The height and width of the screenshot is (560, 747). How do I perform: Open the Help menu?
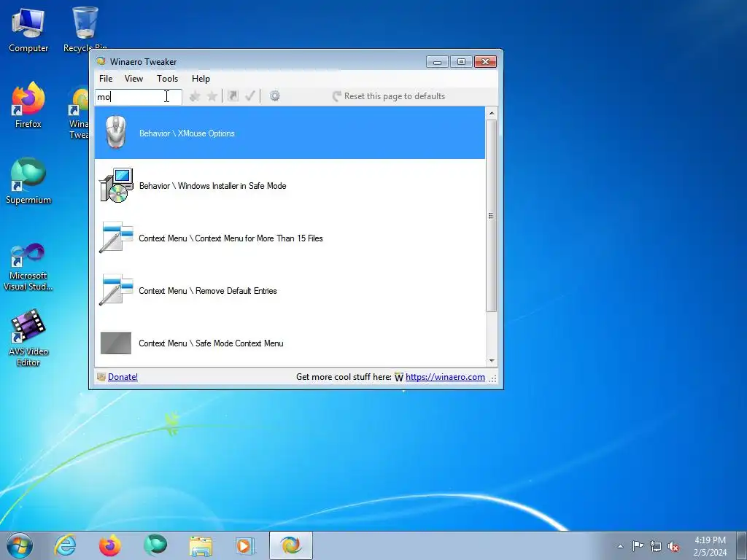tap(201, 79)
